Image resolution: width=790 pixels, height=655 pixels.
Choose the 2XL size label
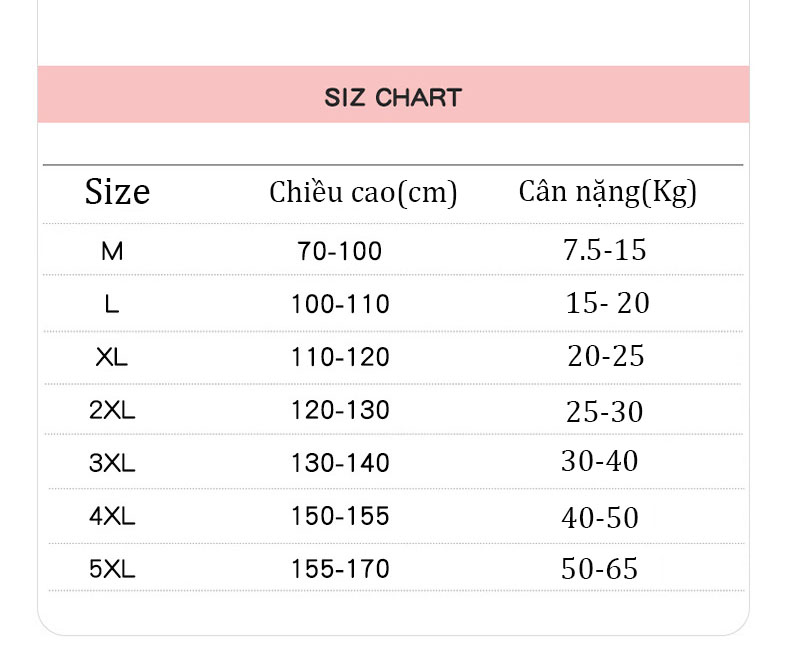point(112,410)
